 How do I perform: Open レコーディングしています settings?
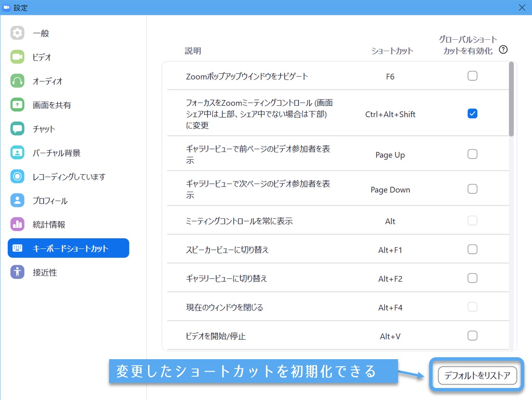pyautogui.click(x=68, y=176)
